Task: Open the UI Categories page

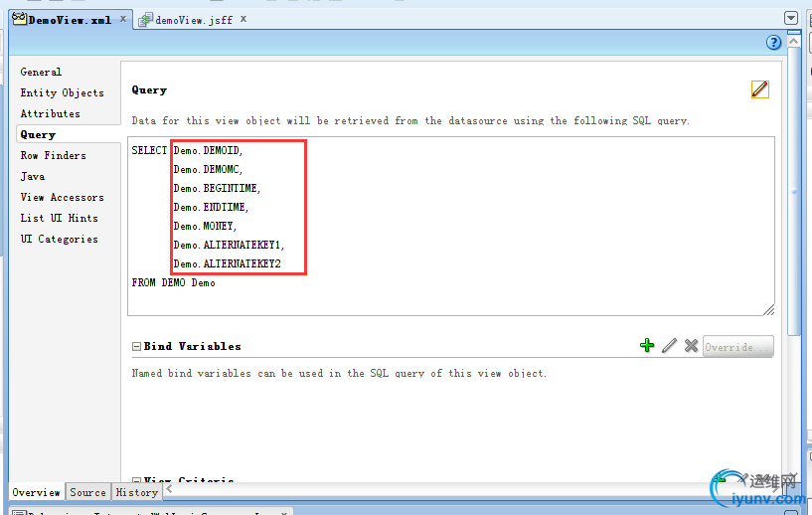Action: pyautogui.click(x=59, y=239)
